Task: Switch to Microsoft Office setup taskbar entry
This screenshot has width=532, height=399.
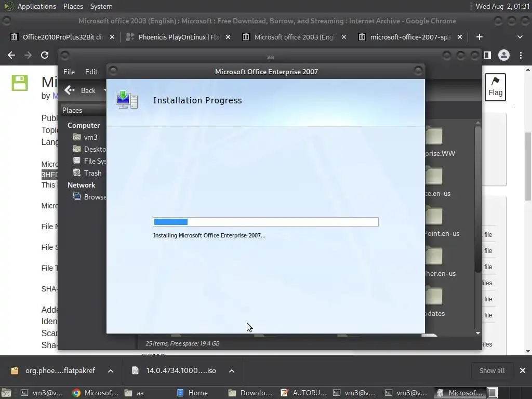Action: pyautogui.click(x=460, y=393)
